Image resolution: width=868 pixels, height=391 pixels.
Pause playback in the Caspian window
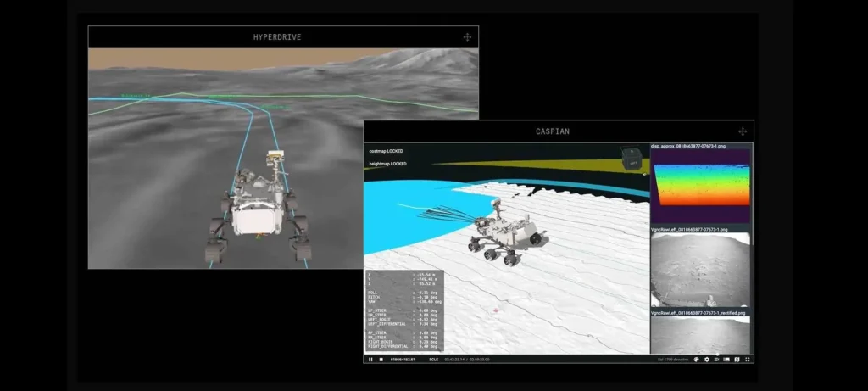(x=370, y=360)
